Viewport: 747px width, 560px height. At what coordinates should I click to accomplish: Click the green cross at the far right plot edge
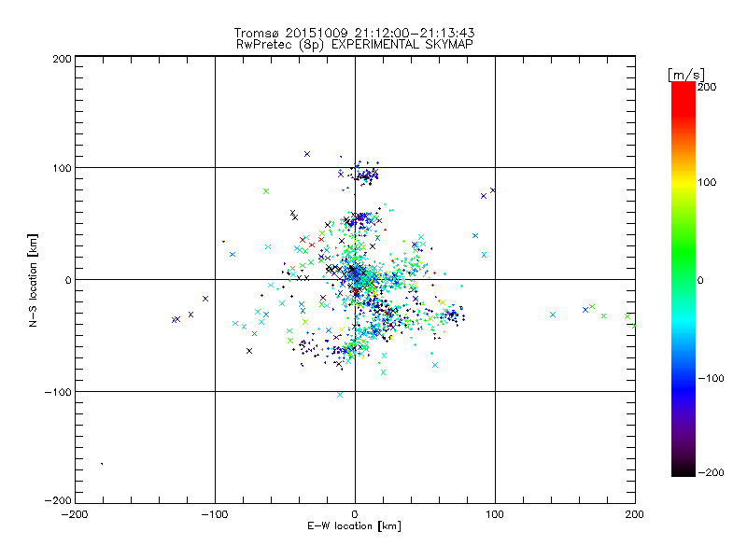[634, 326]
